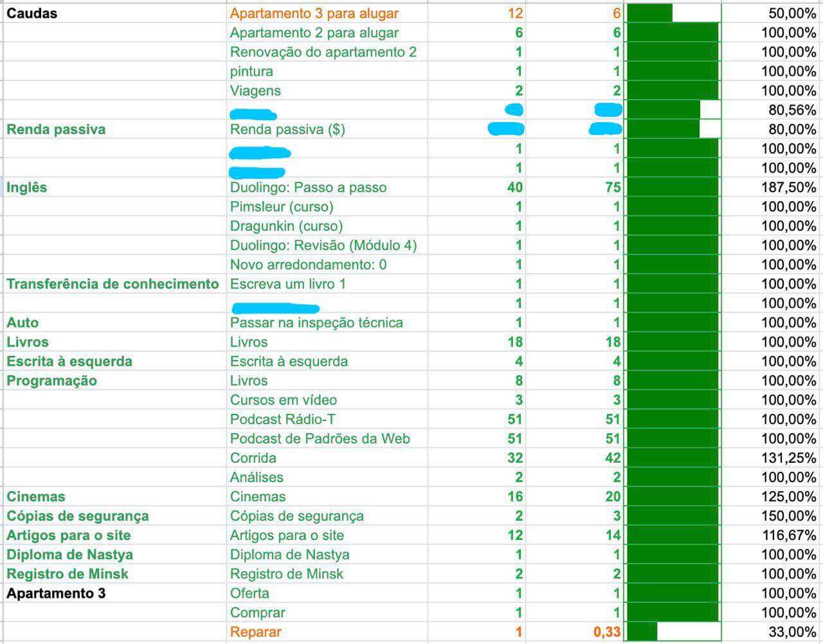
Task: Select the 'Caudas' category cell
Action: coord(114,13)
